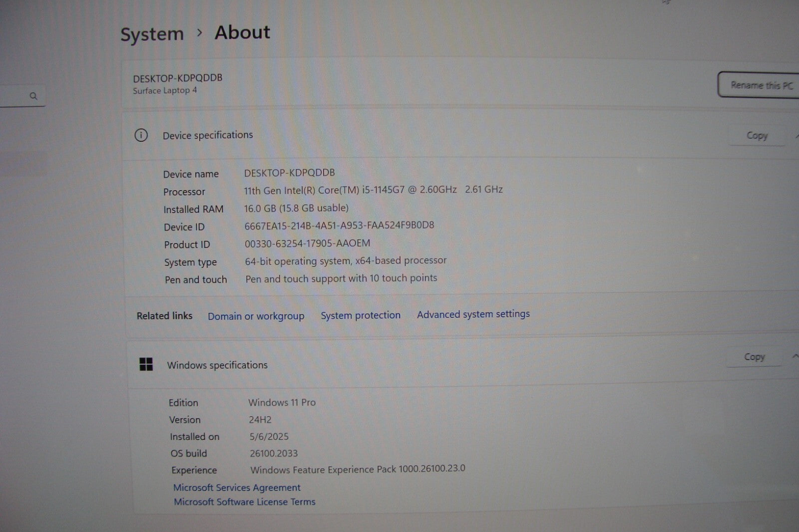This screenshot has width=799, height=532.
Task: Click the Device ID value text
Action: (x=339, y=226)
